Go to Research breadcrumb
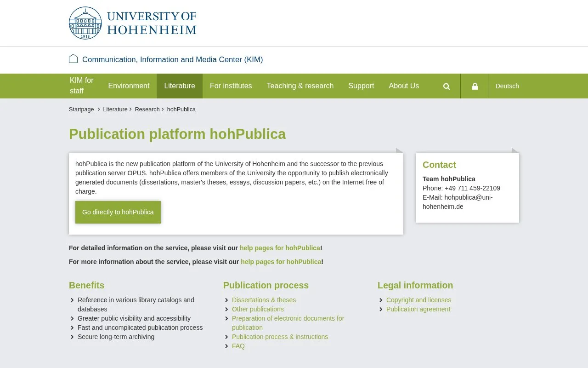The image size is (588, 368). pos(147,109)
